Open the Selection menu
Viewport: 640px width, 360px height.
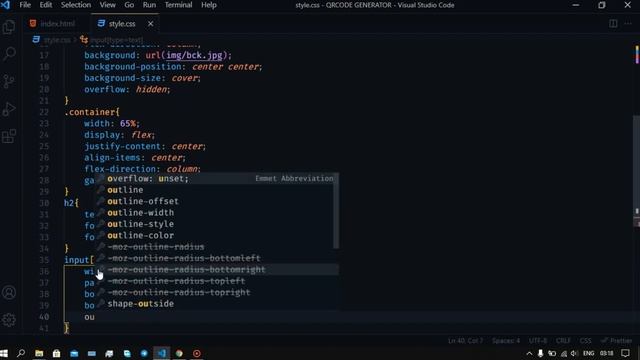click(76, 5)
